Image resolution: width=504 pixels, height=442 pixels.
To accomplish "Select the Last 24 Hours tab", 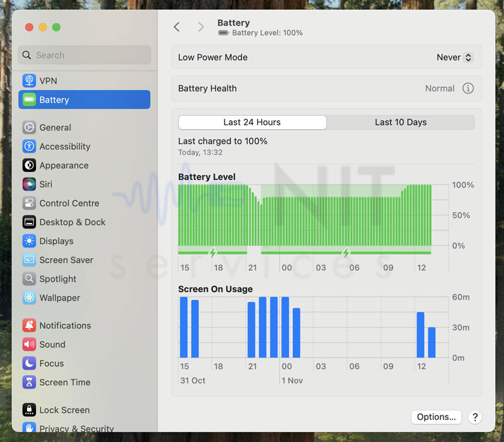I will 252,122.
